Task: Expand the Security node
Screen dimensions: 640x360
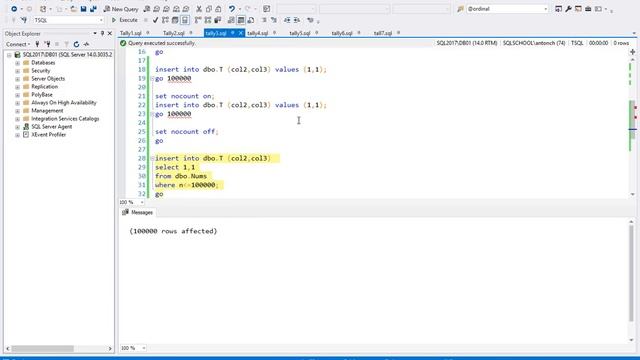Action: pos(18,71)
